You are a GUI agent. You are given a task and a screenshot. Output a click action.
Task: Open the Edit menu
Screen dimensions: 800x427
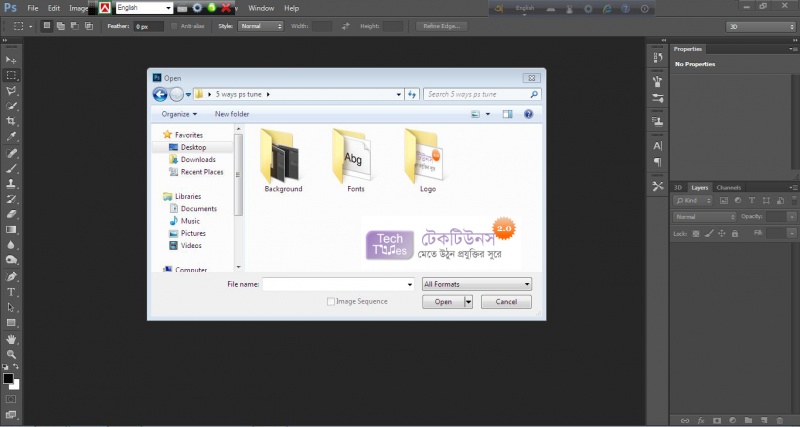[x=54, y=8]
